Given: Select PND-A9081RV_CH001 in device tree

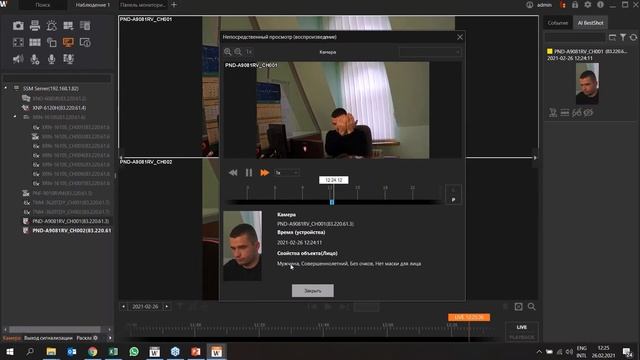Looking at the screenshot, I should (x=70, y=221).
